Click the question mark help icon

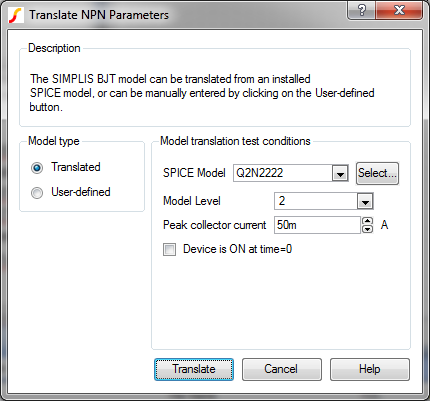pyautogui.click(x=362, y=10)
